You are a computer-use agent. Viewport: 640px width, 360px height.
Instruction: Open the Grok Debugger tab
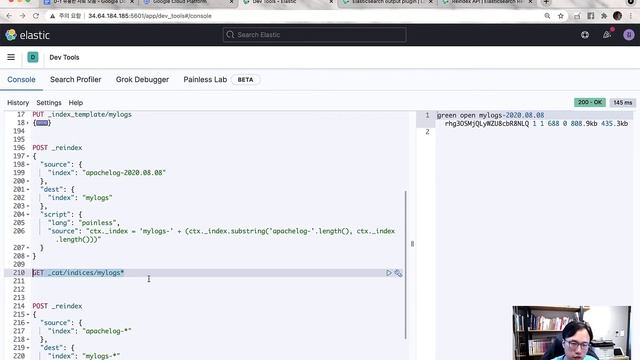tap(142, 80)
